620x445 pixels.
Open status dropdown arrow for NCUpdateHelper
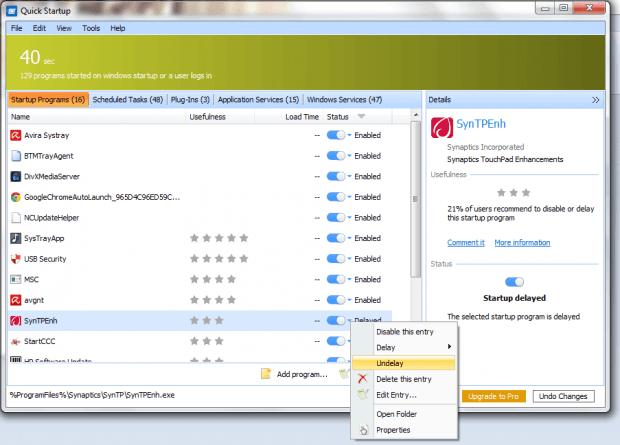click(x=350, y=218)
